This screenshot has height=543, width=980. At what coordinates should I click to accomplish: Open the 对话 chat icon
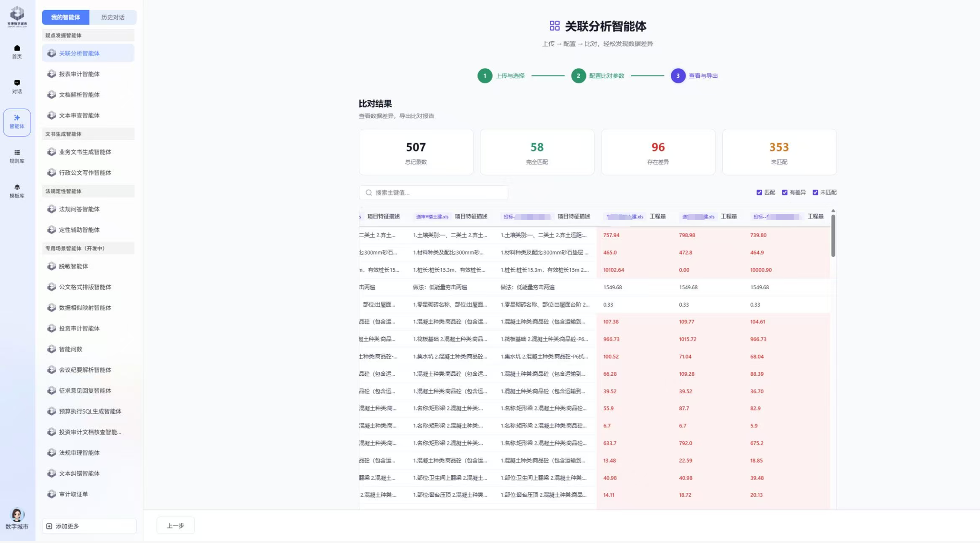point(17,83)
